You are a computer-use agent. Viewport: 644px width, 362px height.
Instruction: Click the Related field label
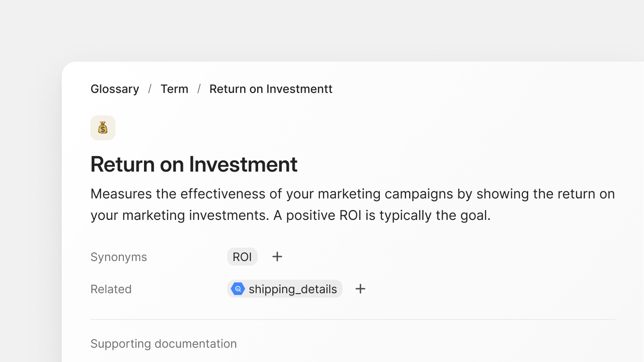point(111,289)
